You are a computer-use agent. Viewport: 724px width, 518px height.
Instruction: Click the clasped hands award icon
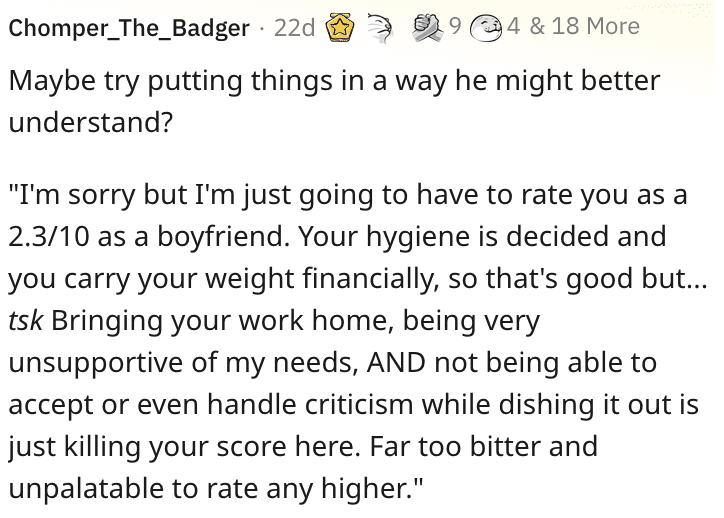[x=428, y=28]
